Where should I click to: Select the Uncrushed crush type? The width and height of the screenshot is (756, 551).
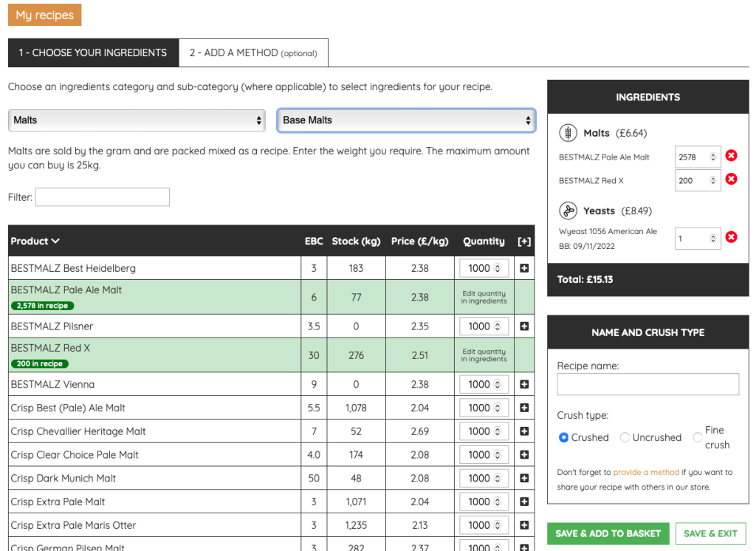pyautogui.click(x=625, y=437)
